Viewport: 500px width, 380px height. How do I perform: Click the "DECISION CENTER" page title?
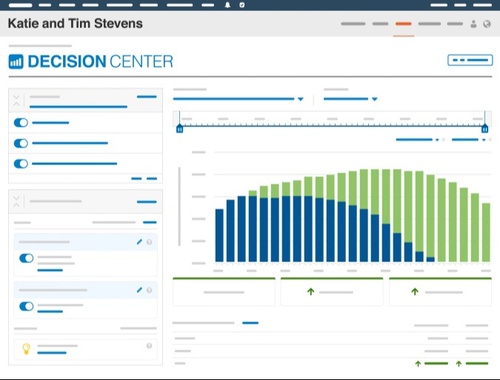[100, 62]
